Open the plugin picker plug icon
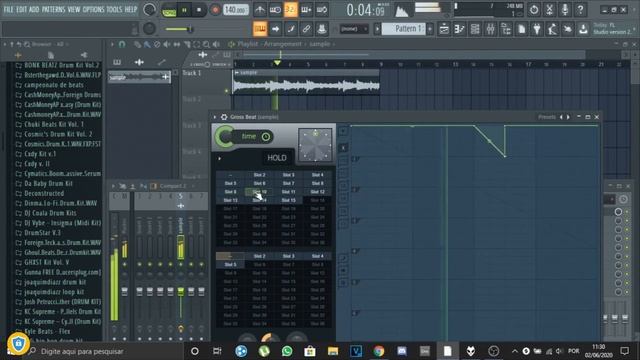Image resolution: width=640 pixels, height=360 pixels. (537, 29)
